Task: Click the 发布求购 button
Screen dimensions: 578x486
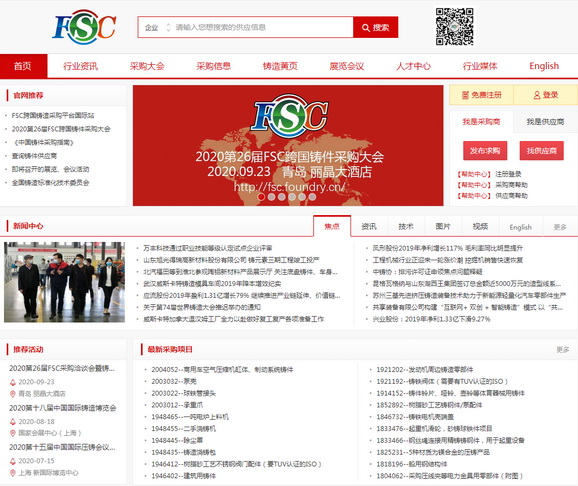Action: pyautogui.click(x=485, y=150)
